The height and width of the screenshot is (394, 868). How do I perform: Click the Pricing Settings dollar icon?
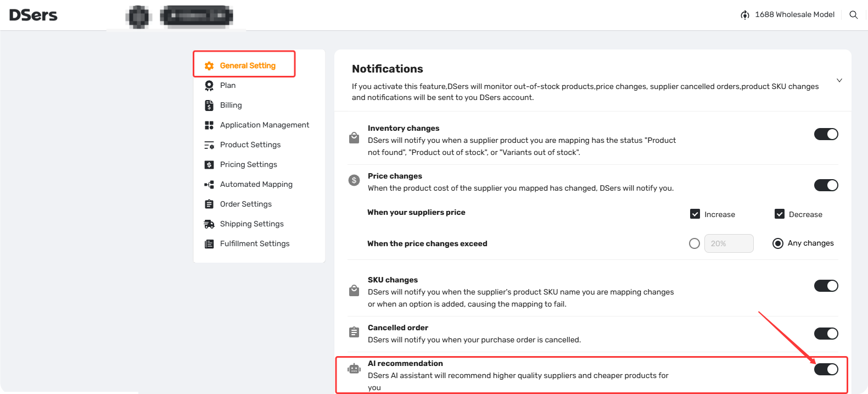pyautogui.click(x=209, y=165)
